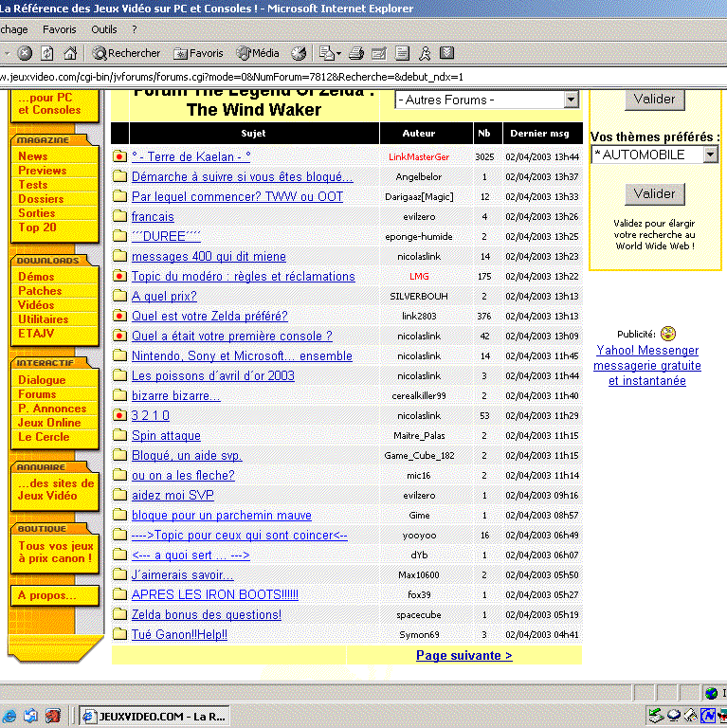Open Tous vos jeux à prix canon boutique
Viewport: 727px width, 728px height.
point(56,552)
